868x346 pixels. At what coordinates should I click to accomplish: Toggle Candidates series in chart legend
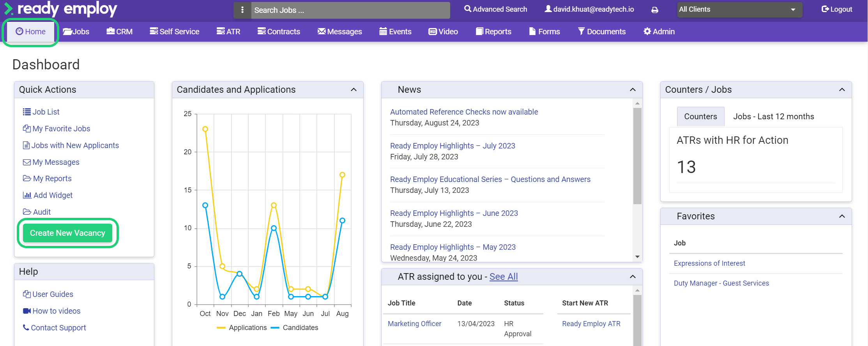(x=295, y=328)
